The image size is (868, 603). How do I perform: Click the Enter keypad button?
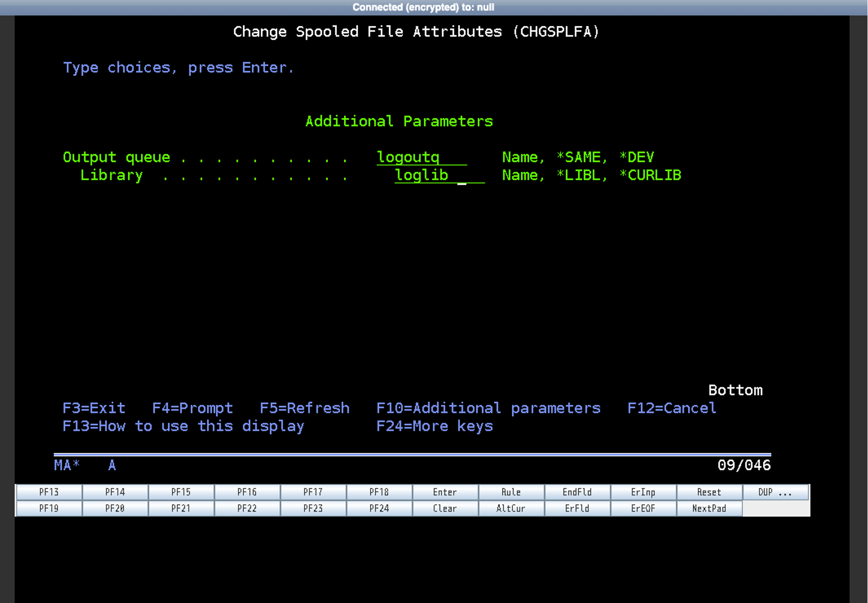[x=445, y=492]
